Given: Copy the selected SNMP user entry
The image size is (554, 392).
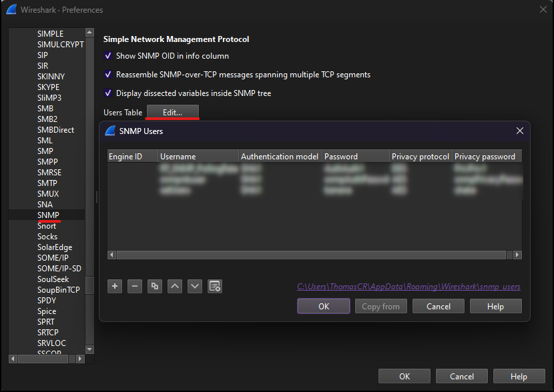Looking at the screenshot, I should pyautogui.click(x=155, y=286).
